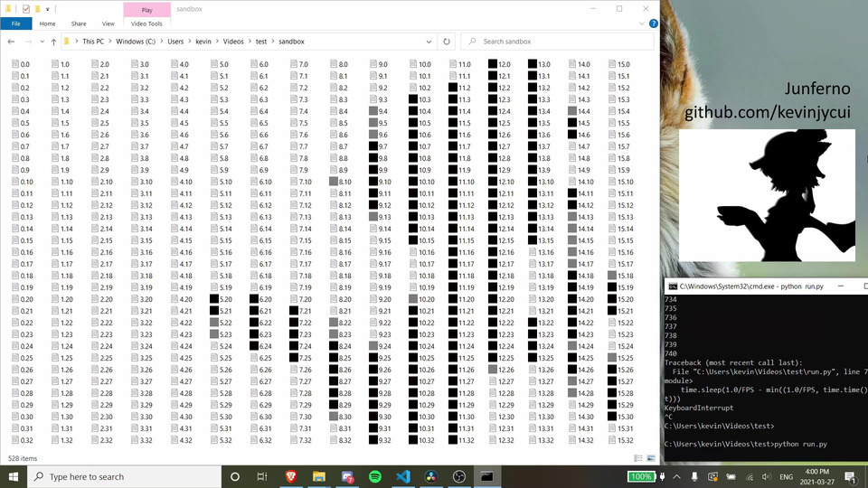Select file 7.21
The width and height of the screenshot is (868, 488).
click(300, 311)
